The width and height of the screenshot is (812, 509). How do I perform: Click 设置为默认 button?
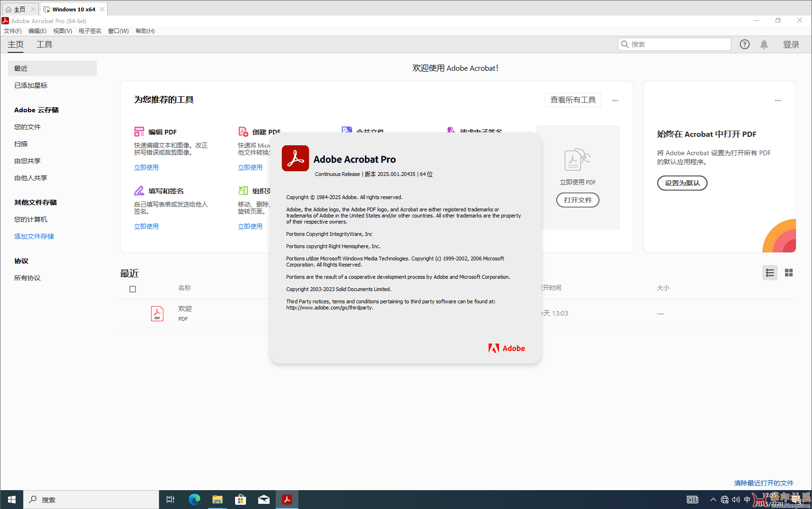pos(682,183)
